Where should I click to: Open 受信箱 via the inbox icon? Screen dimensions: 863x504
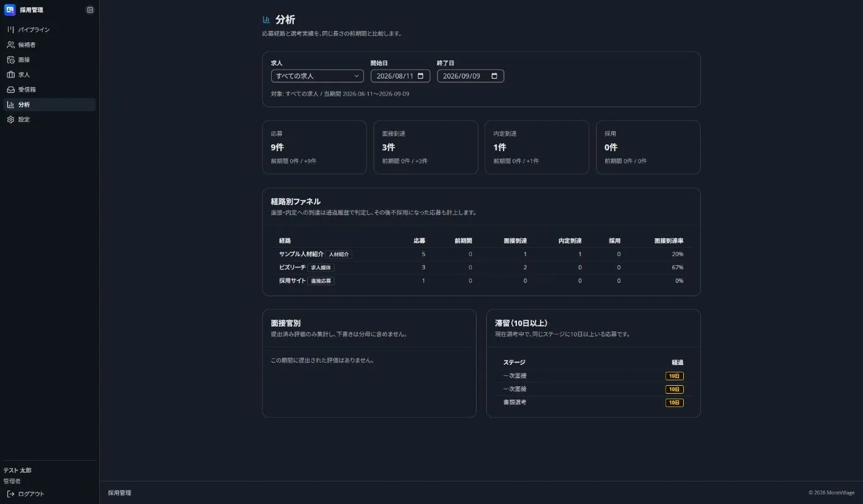click(x=10, y=90)
